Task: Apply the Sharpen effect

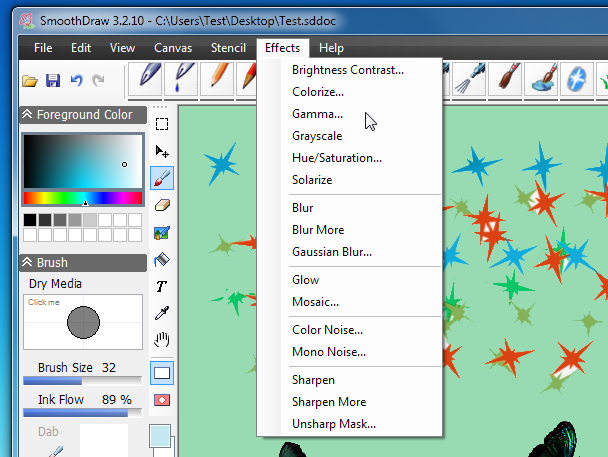Action: (313, 380)
